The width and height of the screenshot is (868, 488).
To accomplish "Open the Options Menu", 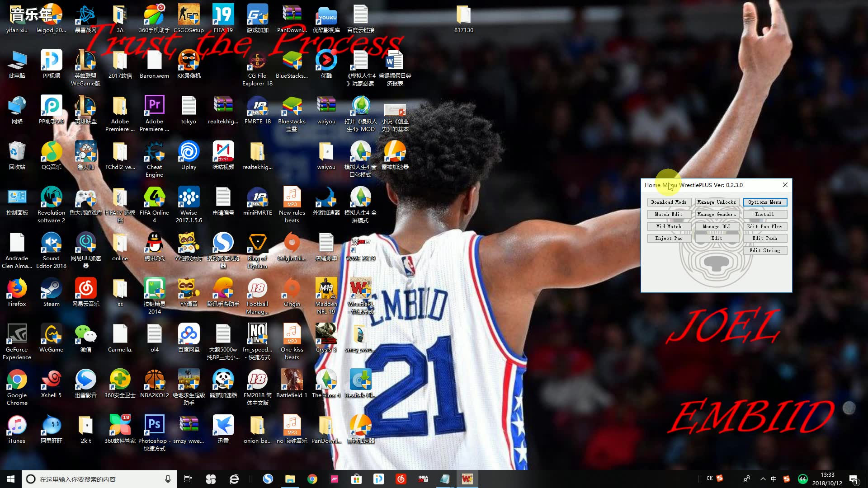I will pyautogui.click(x=764, y=202).
